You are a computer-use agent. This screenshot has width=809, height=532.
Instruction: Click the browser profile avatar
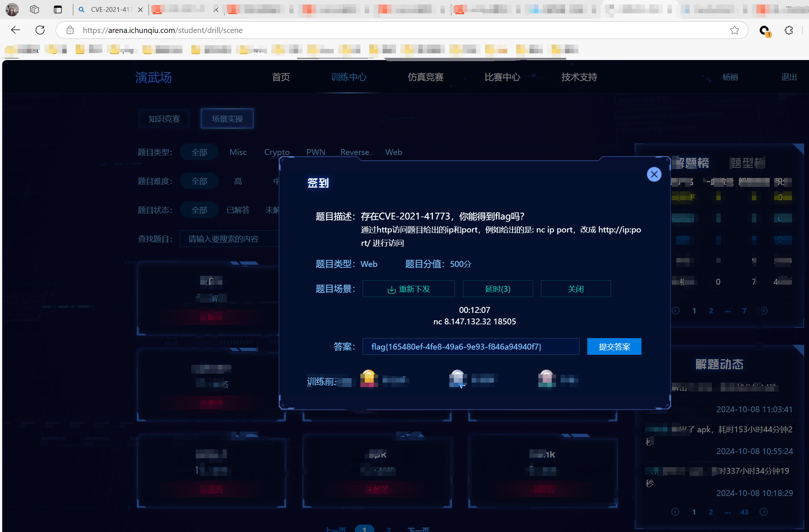pos(12,10)
